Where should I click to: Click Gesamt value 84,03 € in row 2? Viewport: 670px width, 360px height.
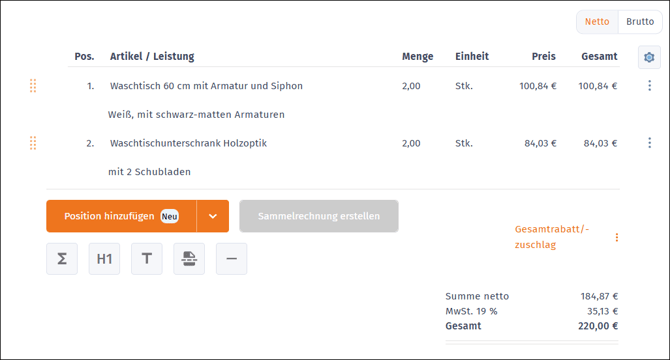(x=600, y=143)
